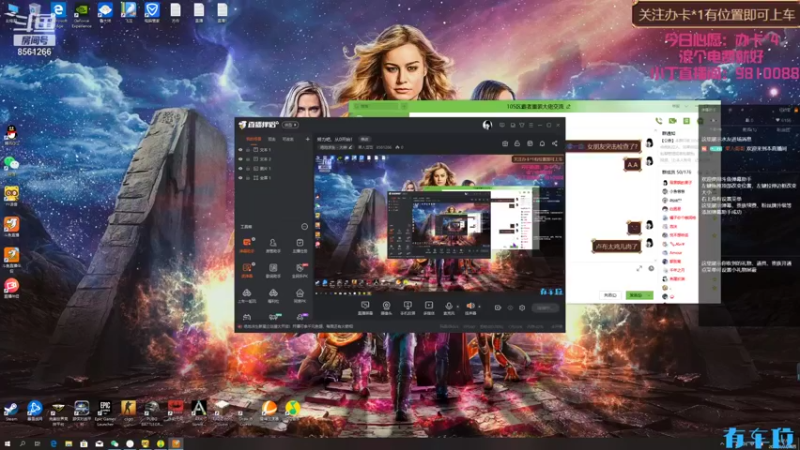The image size is (800, 450).
Task: Open WeChat from the taskbar
Action: pos(114,444)
